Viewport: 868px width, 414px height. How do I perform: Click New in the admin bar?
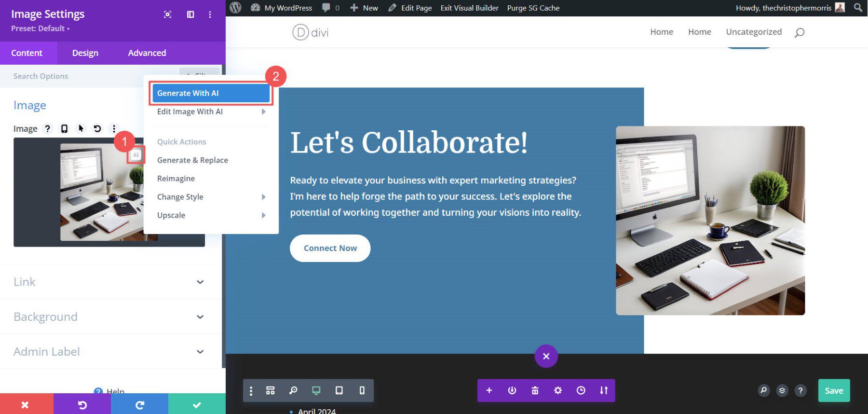(x=364, y=8)
